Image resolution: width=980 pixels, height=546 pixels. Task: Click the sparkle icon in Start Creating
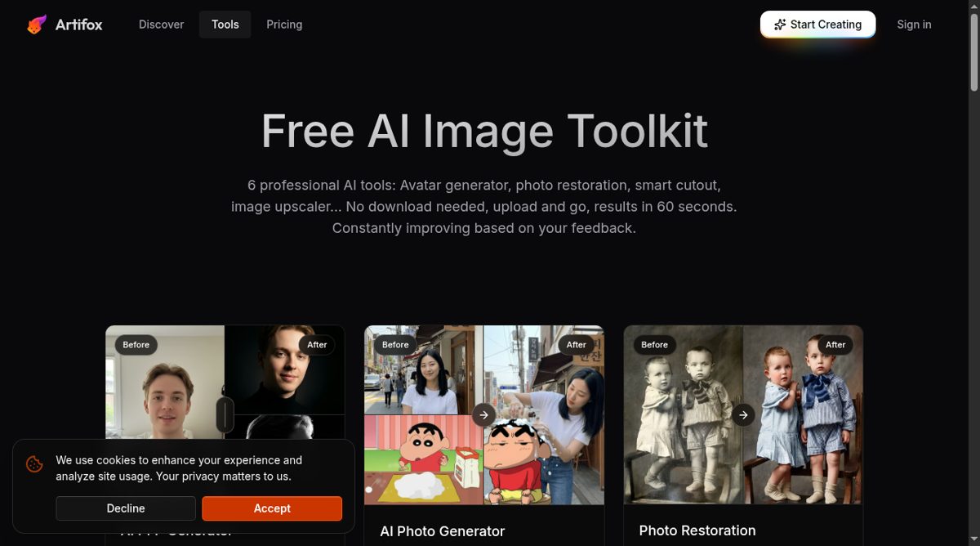click(x=780, y=25)
